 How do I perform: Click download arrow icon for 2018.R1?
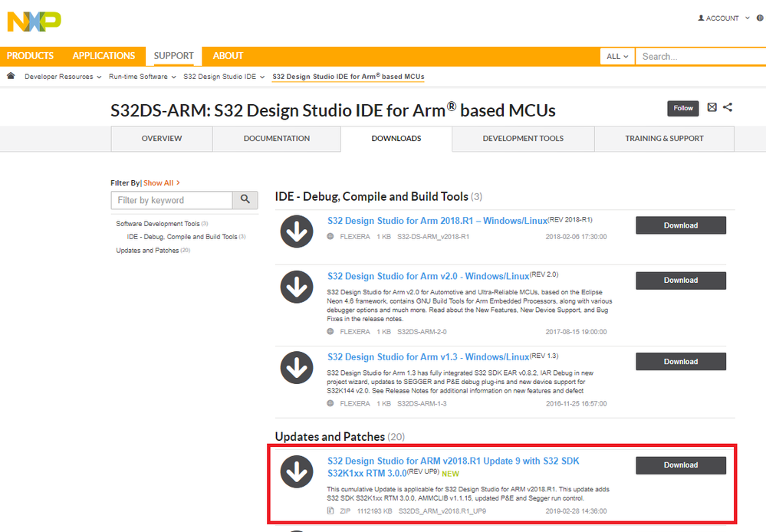click(x=297, y=232)
